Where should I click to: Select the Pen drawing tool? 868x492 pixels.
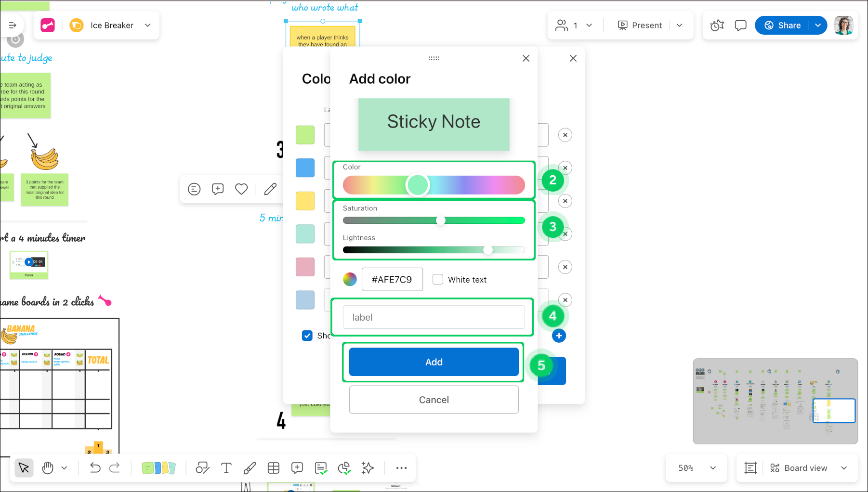[x=250, y=468]
